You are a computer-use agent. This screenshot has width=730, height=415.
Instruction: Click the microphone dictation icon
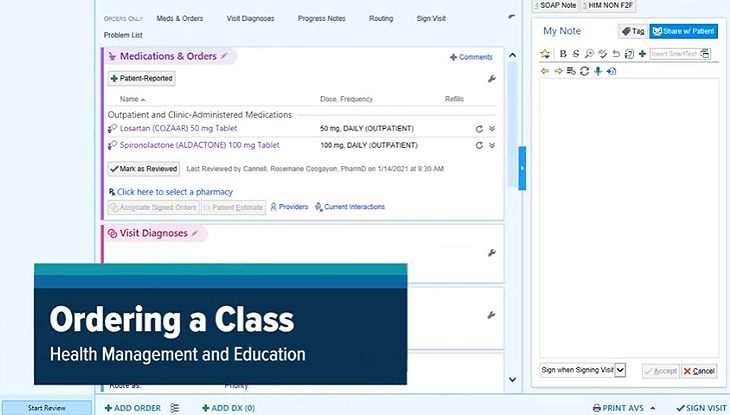point(597,71)
